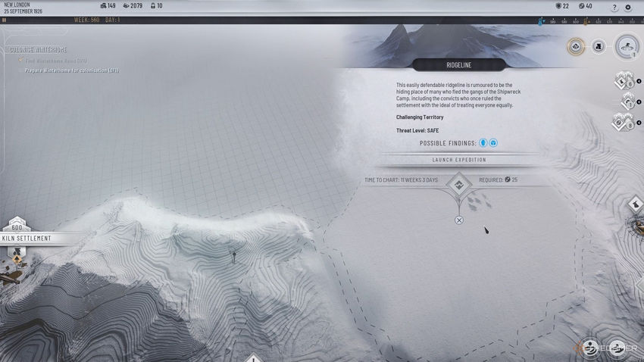Close the Ridgeline panel with X icon

459,220
